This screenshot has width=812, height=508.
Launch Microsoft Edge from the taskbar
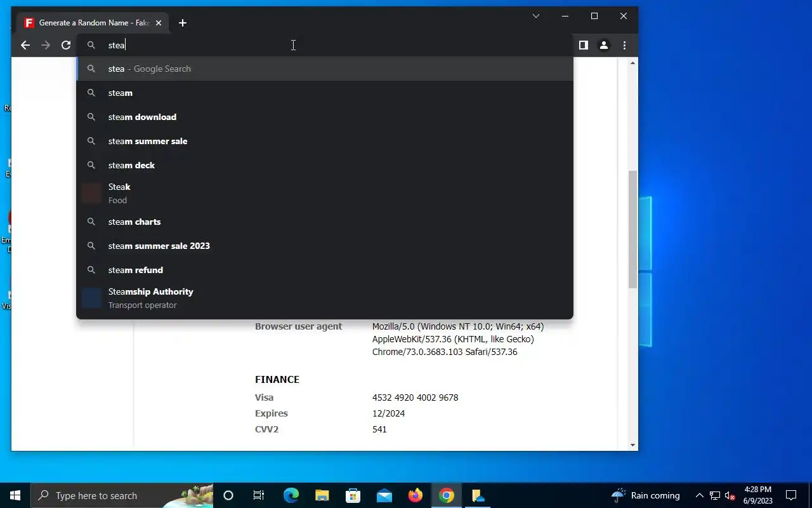(291, 495)
